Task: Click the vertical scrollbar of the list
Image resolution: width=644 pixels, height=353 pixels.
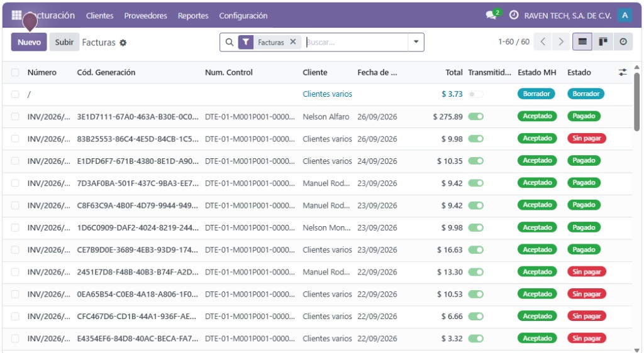Action: pyautogui.click(x=636, y=102)
